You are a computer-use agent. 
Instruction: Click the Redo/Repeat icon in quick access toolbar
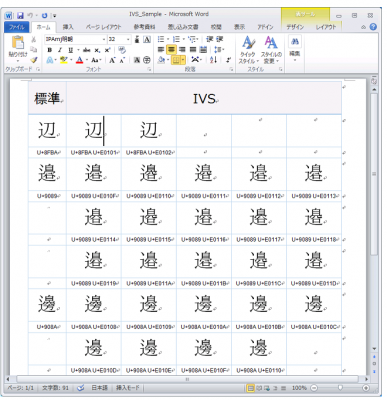[x=44, y=15]
